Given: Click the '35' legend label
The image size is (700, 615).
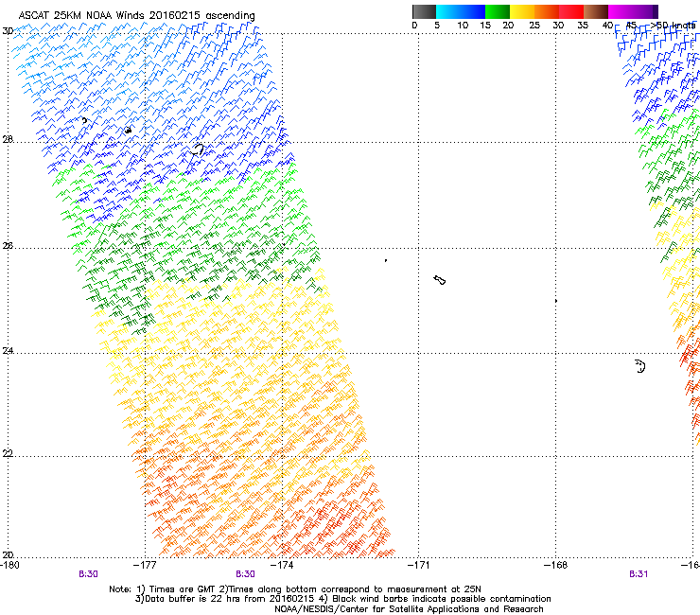Looking at the screenshot, I should click(583, 26).
